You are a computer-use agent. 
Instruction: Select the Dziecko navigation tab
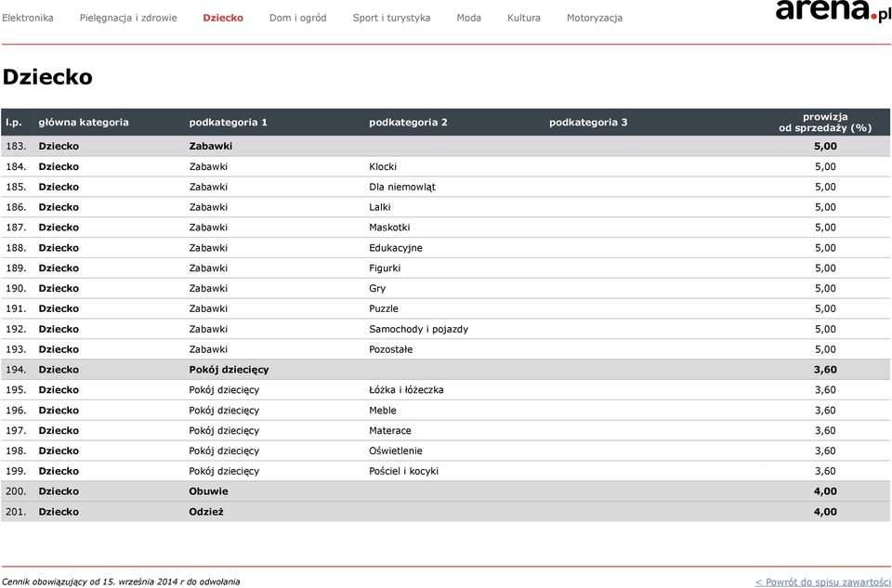coord(223,18)
